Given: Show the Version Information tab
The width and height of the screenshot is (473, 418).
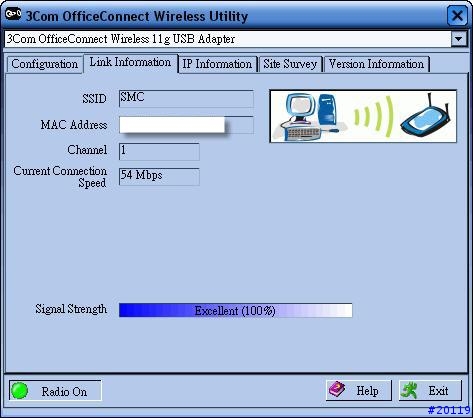Looking at the screenshot, I should click(x=376, y=64).
